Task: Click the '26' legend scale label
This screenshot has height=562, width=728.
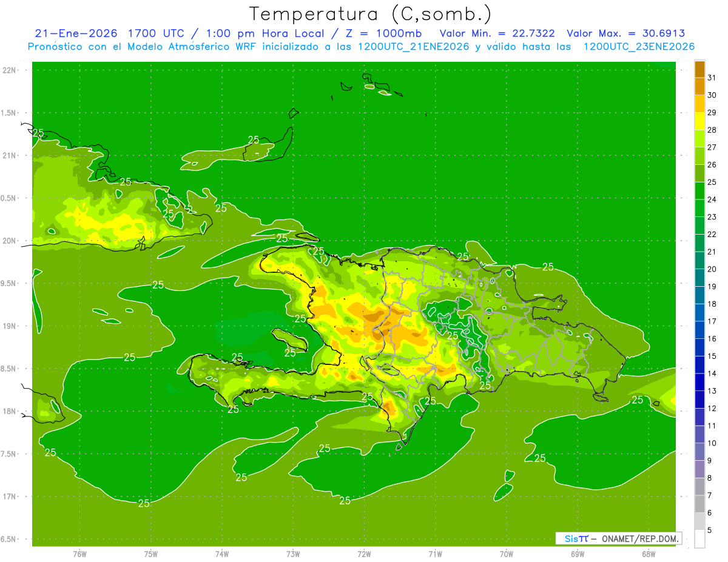Action: pyautogui.click(x=712, y=165)
